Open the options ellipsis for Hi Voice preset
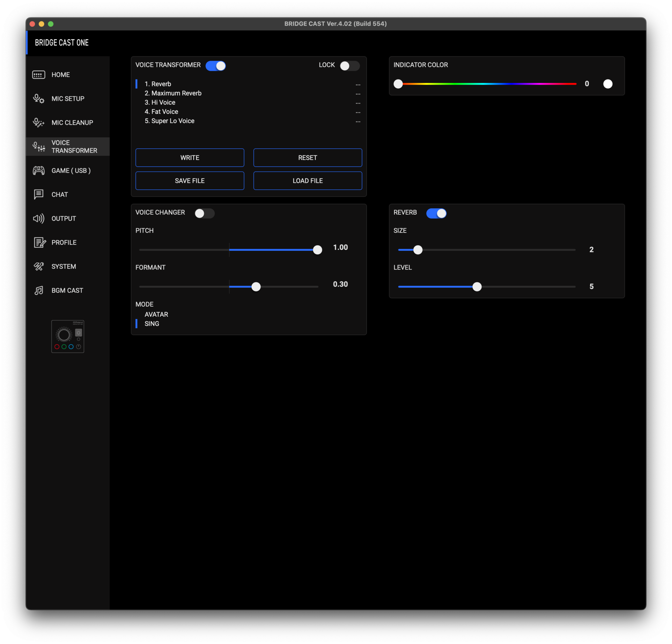The width and height of the screenshot is (672, 644). pos(358,103)
